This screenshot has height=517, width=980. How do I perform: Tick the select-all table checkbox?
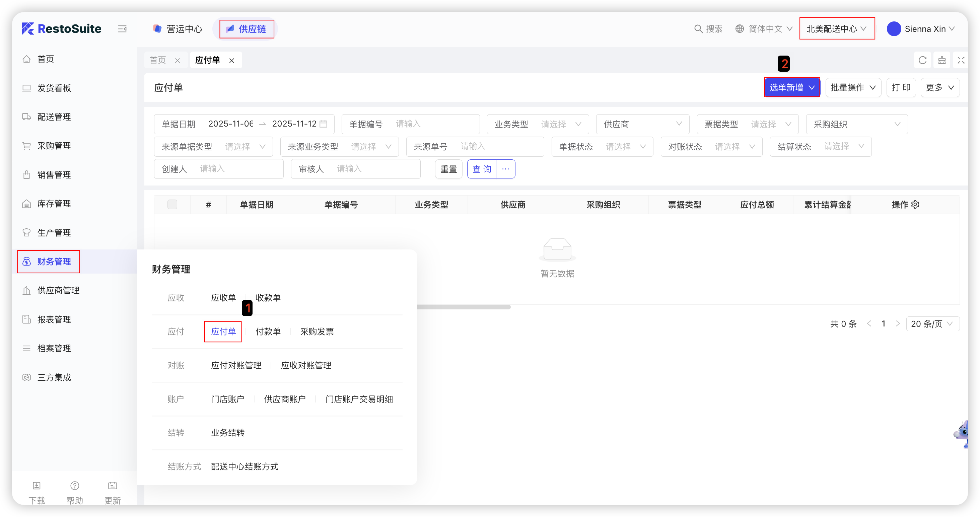[x=172, y=205]
